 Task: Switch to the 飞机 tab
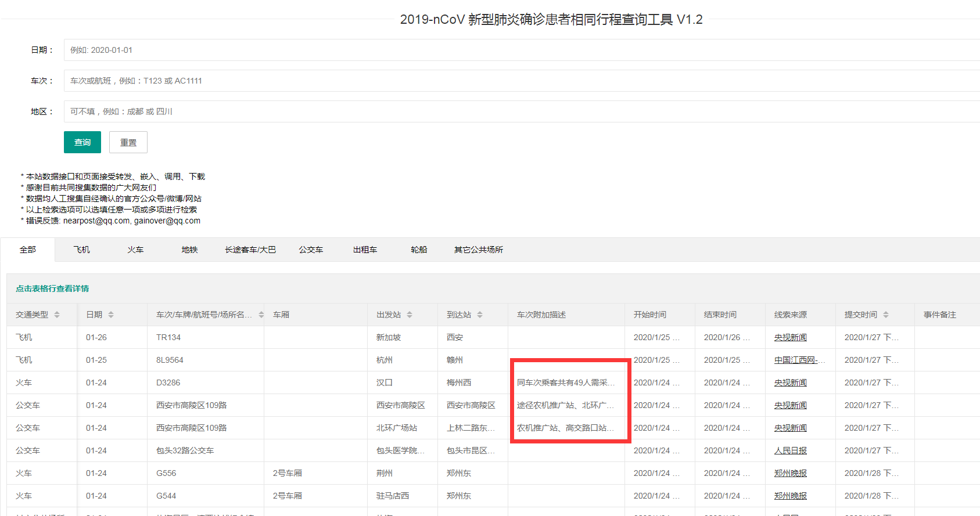[x=81, y=250]
